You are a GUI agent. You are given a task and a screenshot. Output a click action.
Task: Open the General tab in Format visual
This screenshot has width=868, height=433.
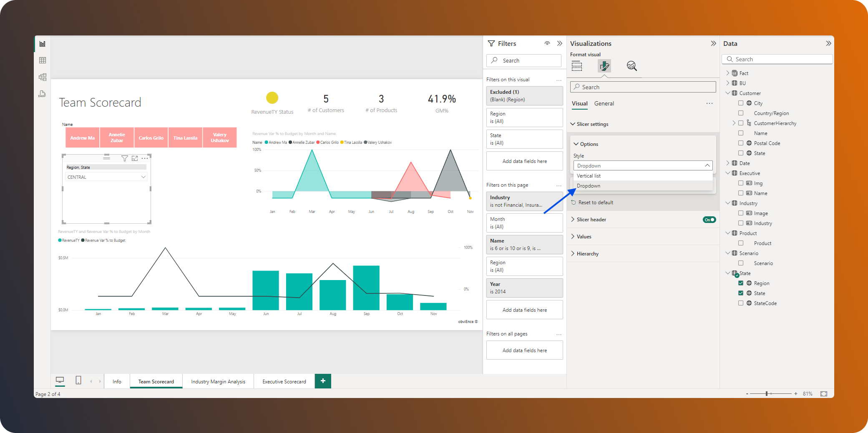click(604, 103)
